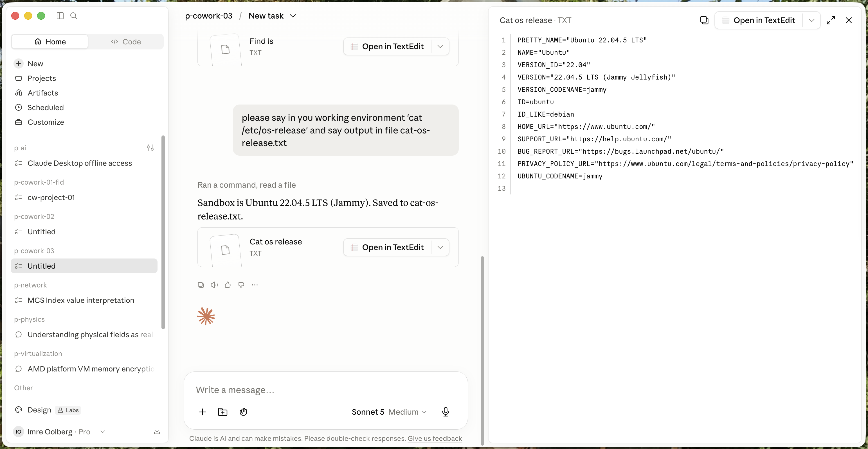
Task: Click the ID_LIKE=debian line
Action: (x=546, y=114)
